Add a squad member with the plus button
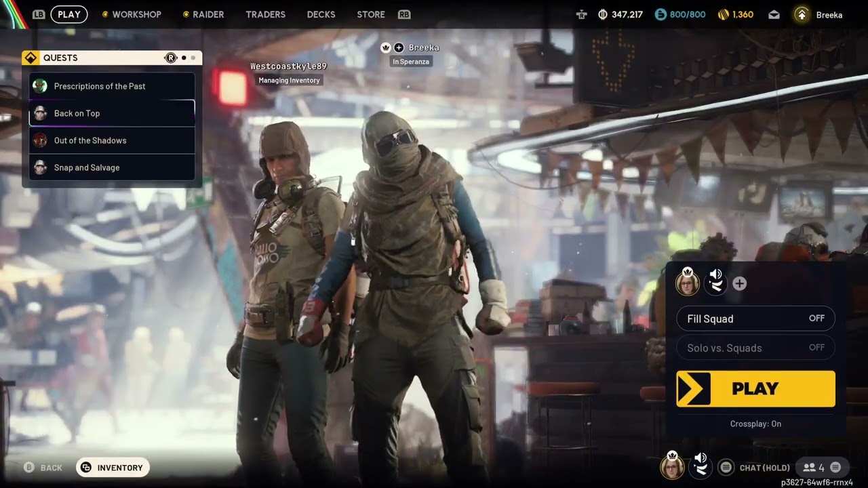 (x=740, y=284)
